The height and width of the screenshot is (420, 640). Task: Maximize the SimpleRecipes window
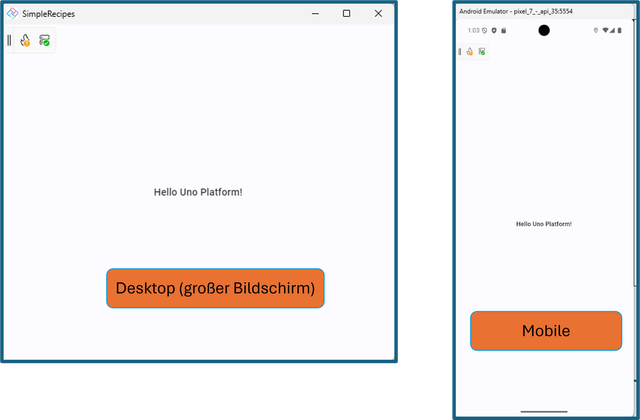pos(347,13)
